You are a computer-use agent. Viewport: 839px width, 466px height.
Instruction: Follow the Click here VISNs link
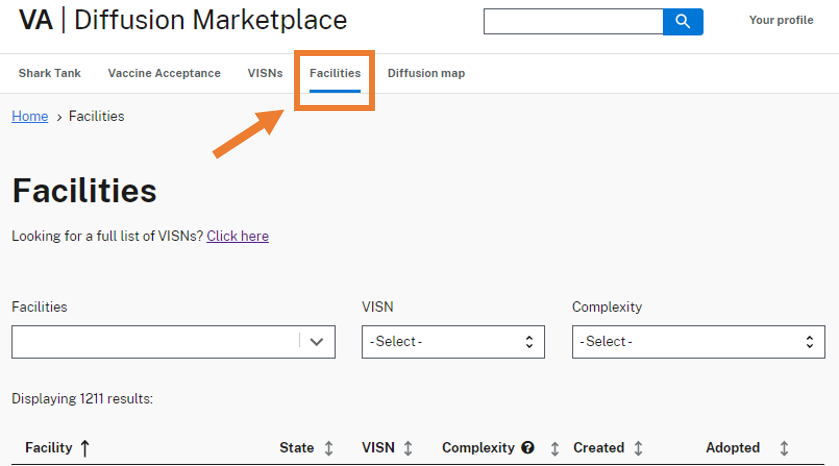(238, 236)
